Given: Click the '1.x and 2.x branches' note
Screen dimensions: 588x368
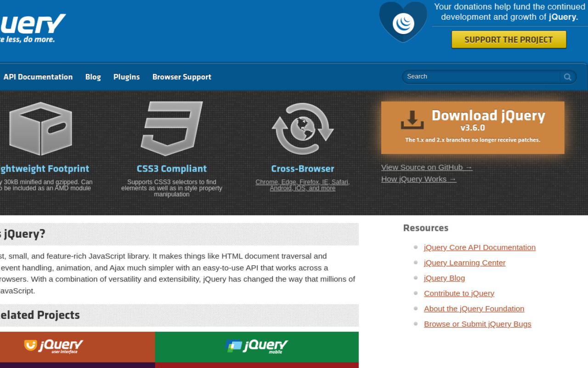Looking at the screenshot, I should point(473,140).
